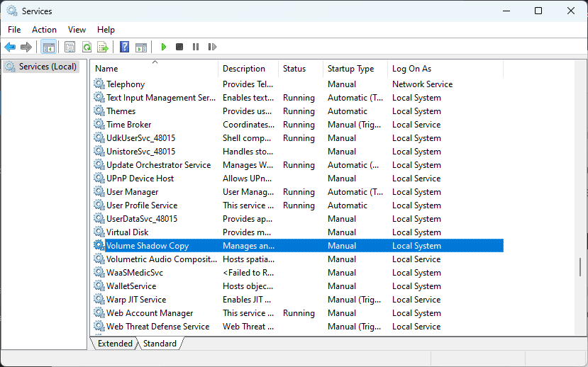Screen dimensions: 588x367
Task: Open the View menu
Action: click(x=77, y=30)
